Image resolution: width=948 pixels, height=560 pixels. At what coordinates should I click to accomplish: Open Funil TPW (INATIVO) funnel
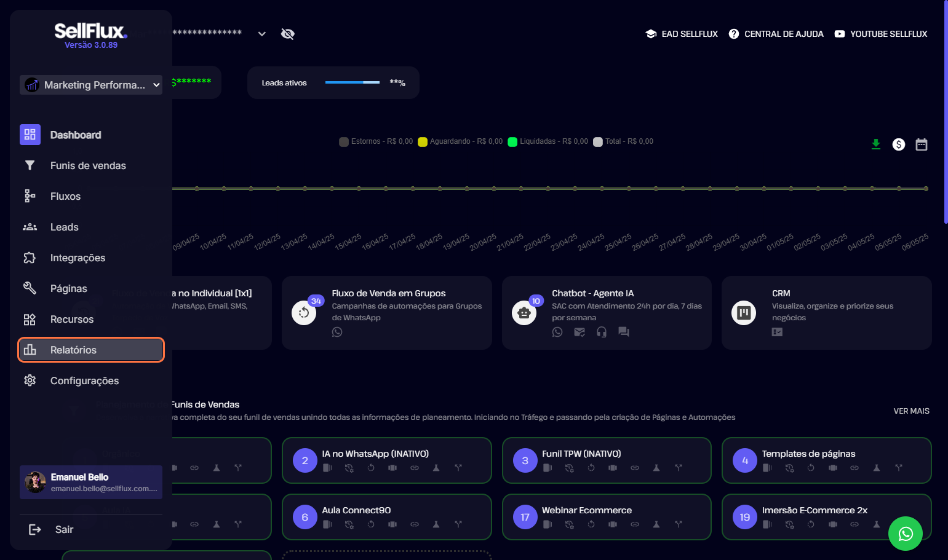coord(607,460)
